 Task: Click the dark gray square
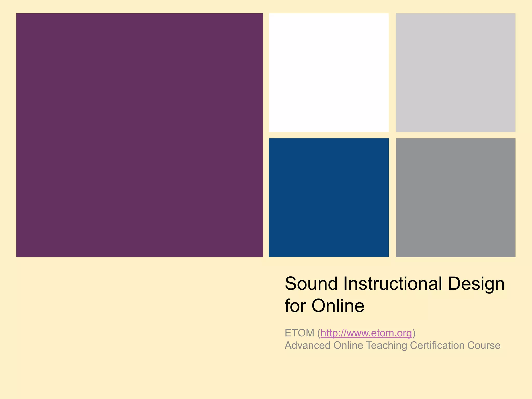(455, 197)
